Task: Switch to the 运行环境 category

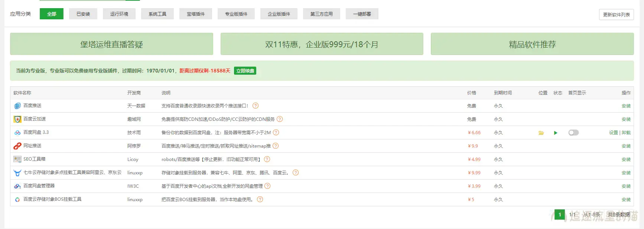Action: click(119, 14)
